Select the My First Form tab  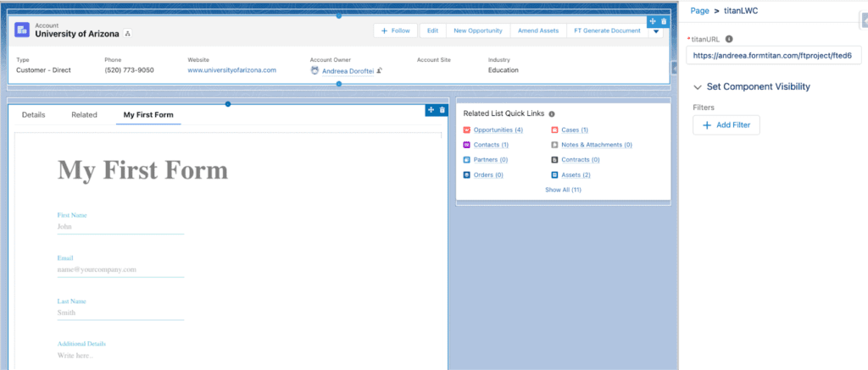[148, 115]
